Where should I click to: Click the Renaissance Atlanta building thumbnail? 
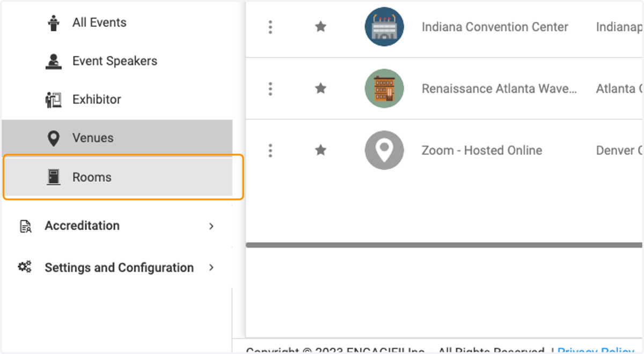[384, 89]
